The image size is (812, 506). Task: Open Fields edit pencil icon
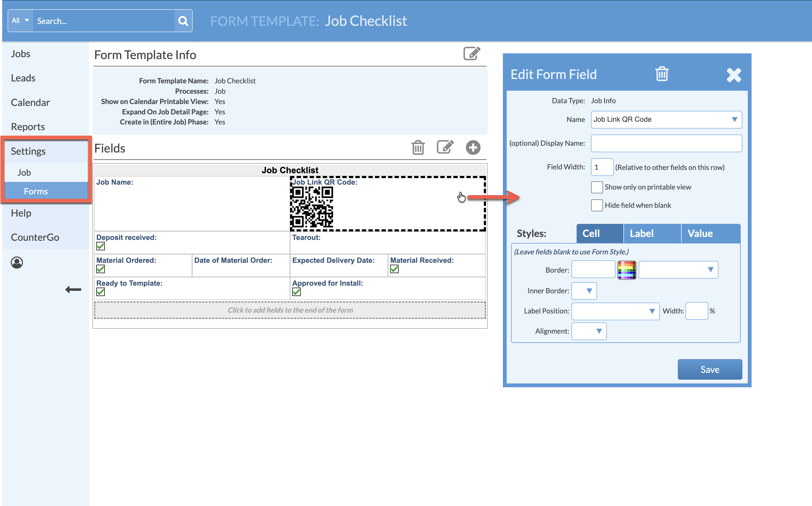click(445, 147)
